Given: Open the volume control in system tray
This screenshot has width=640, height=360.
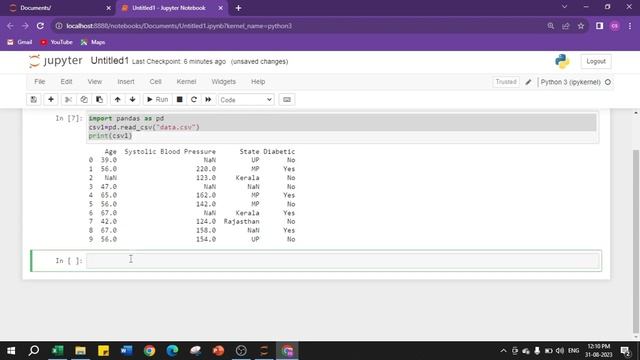Looking at the screenshot, I should [x=560, y=351].
